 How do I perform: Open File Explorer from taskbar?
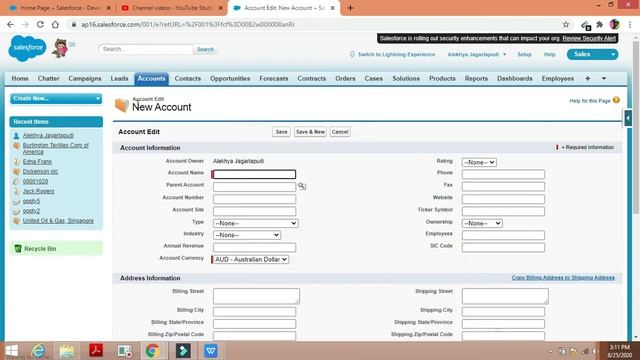pos(67,351)
